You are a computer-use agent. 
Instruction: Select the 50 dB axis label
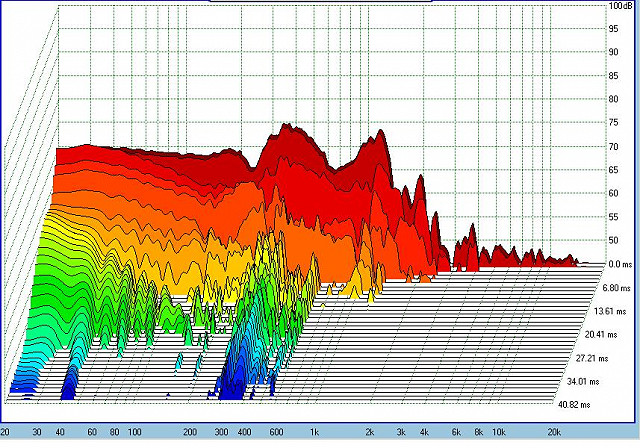coord(613,240)
